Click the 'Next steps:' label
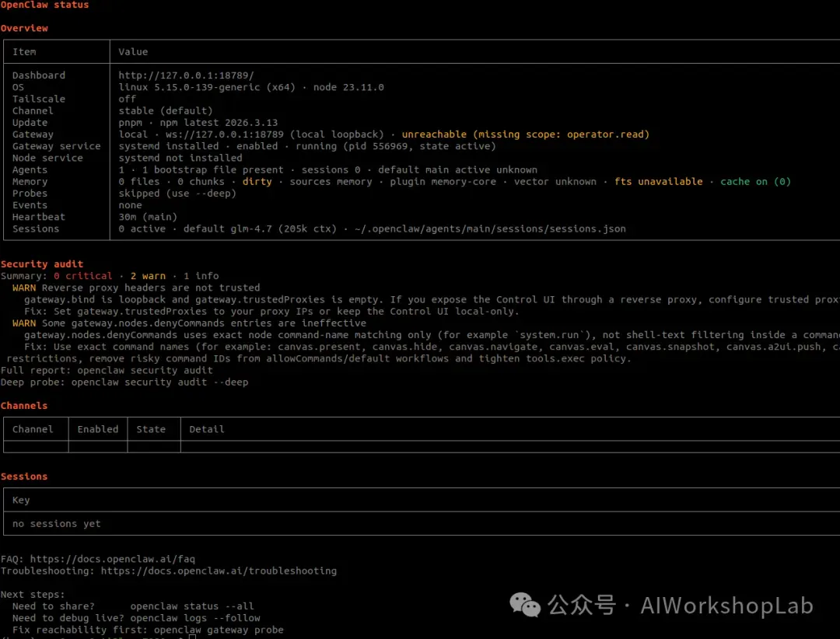The height and width of the screenshot is (639, 840). point(33,594)
